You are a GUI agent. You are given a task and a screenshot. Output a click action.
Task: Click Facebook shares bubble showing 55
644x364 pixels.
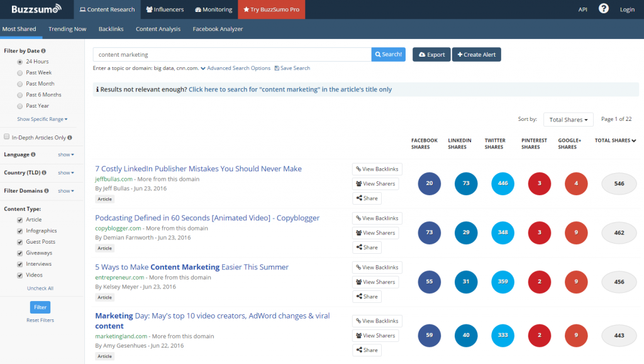(x=429, y=282)
